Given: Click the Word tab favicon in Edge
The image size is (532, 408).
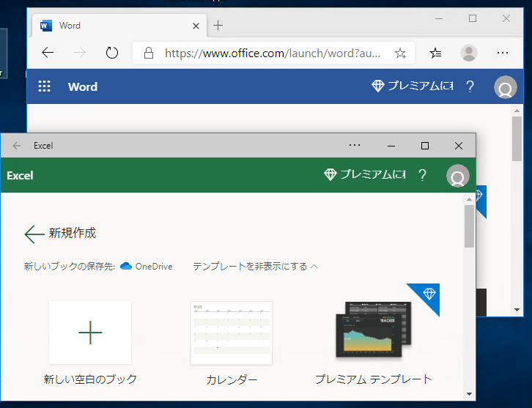Looking at the screenshot, I should 46,26.
